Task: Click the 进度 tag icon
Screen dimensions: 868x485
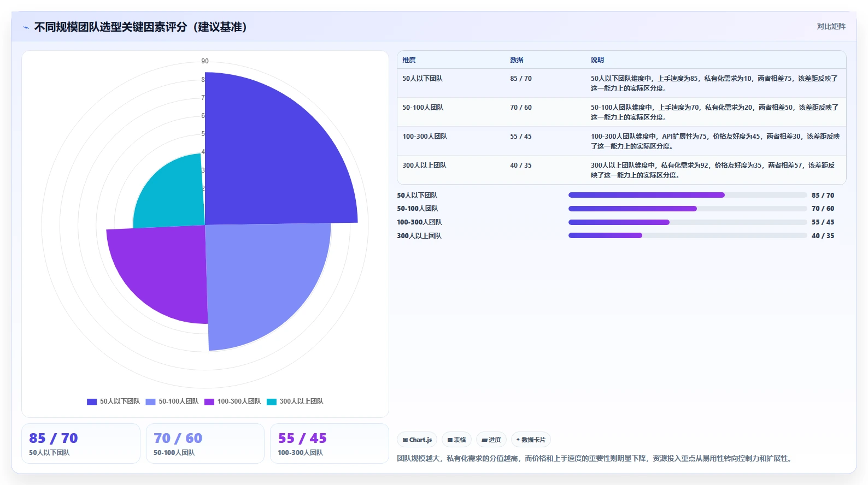Action: point(484,440)
